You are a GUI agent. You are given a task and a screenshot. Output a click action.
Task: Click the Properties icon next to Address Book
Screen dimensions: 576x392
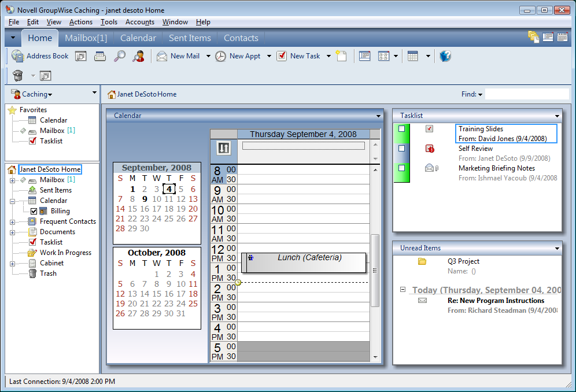click(81, 56)
